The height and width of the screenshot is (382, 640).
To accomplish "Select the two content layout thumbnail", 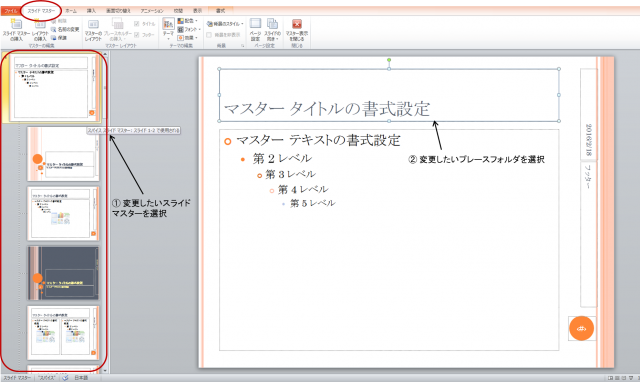I will 63,333.
